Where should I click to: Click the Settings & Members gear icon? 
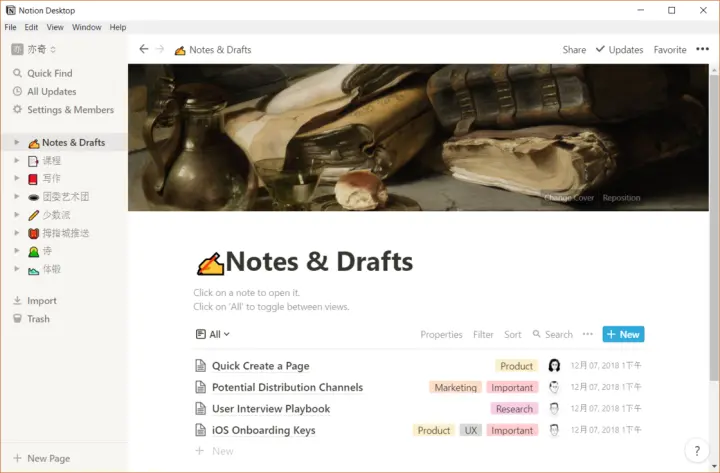17,109
